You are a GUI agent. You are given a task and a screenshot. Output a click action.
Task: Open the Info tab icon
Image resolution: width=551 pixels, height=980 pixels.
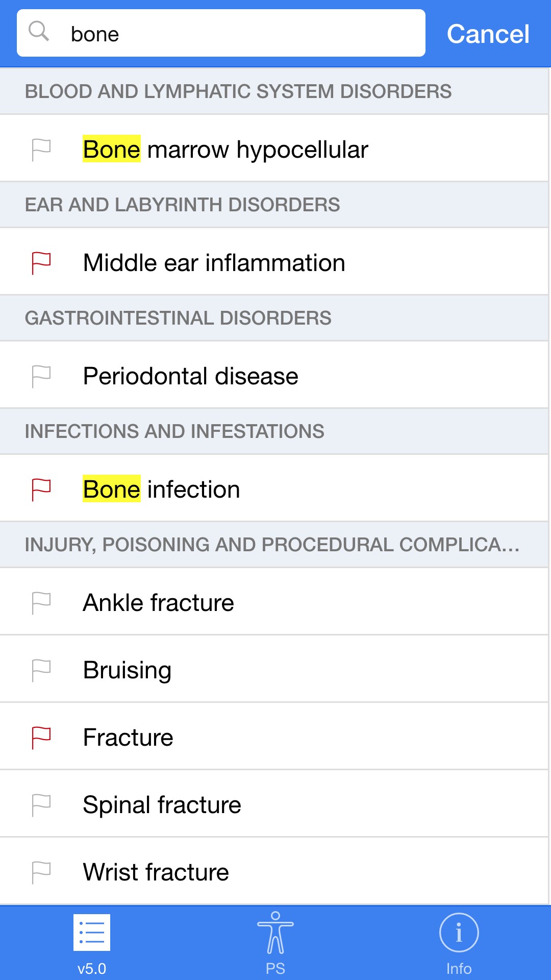click(x=459, y=933)
